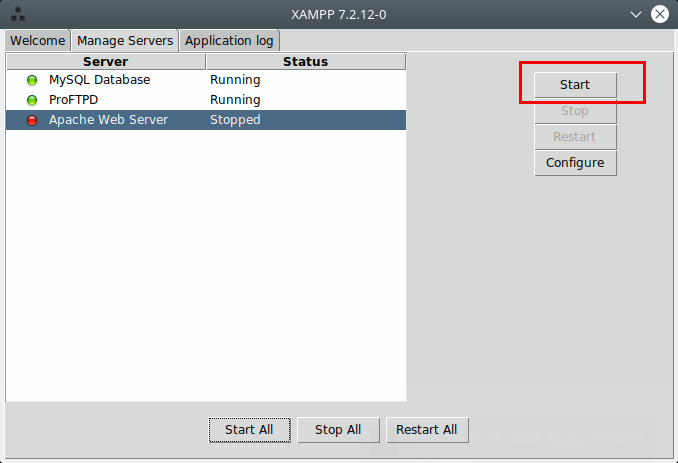Open the window menu icon in title bar

click(18, 14)
